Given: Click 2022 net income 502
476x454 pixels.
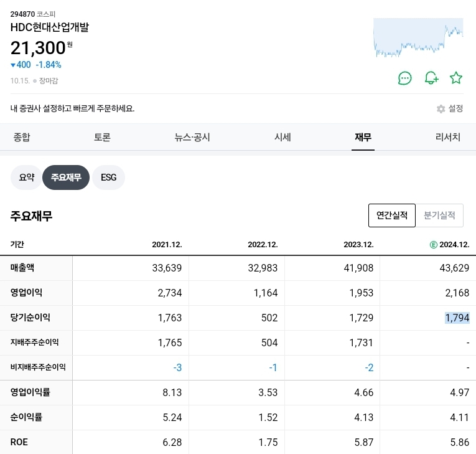Looking at the screenshot, I should [269, 318].
